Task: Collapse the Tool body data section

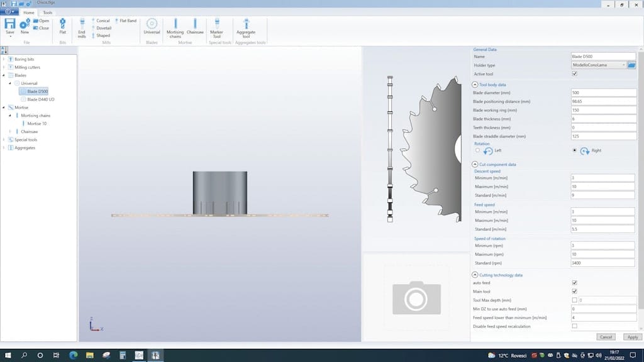Action: point(475,84)
